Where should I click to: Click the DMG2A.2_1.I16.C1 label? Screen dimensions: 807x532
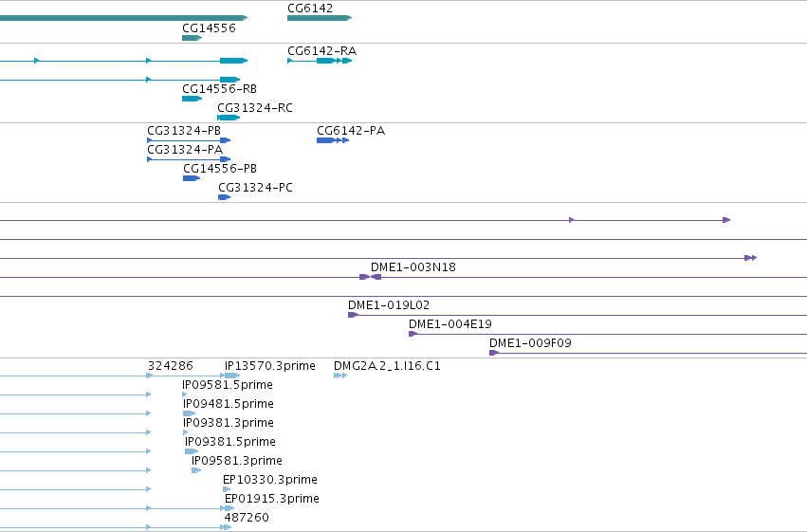pos(387,365)
